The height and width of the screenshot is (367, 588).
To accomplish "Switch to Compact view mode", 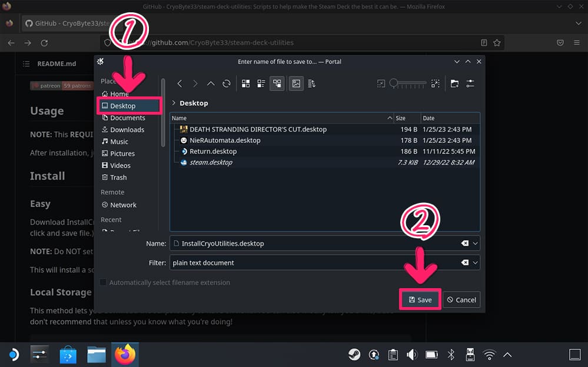I will point(261,84).
